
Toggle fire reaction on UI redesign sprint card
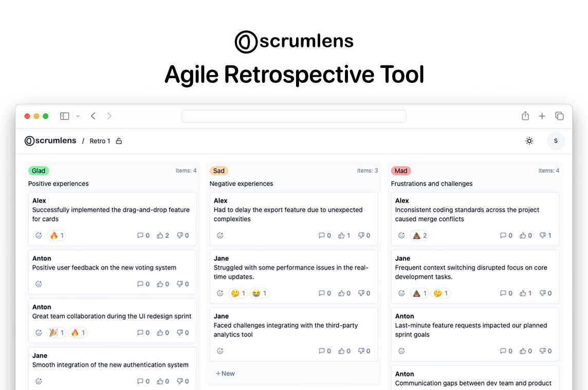[78, 332]
